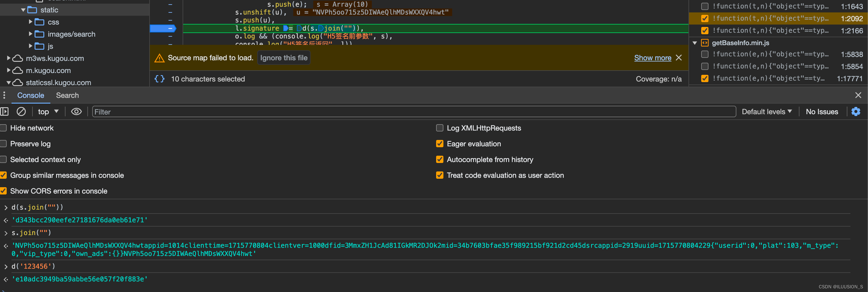Dismiss the source map warning

[x=679, y=58]
